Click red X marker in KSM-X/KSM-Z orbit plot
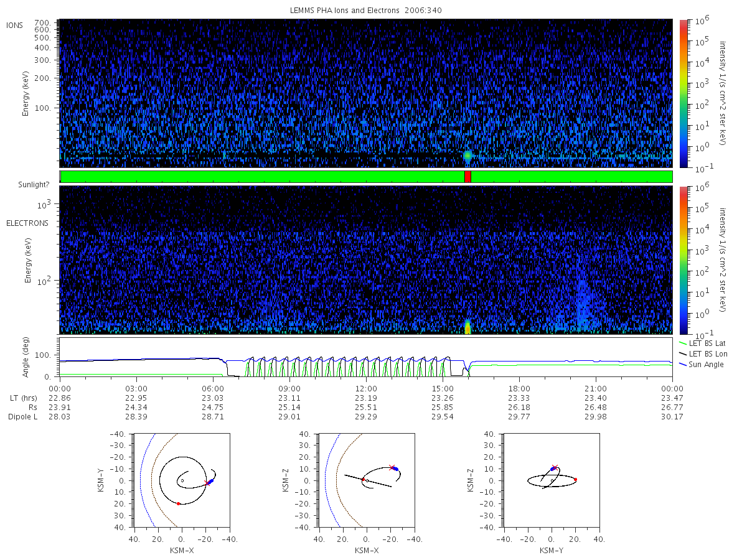 [x=392, y=467]
